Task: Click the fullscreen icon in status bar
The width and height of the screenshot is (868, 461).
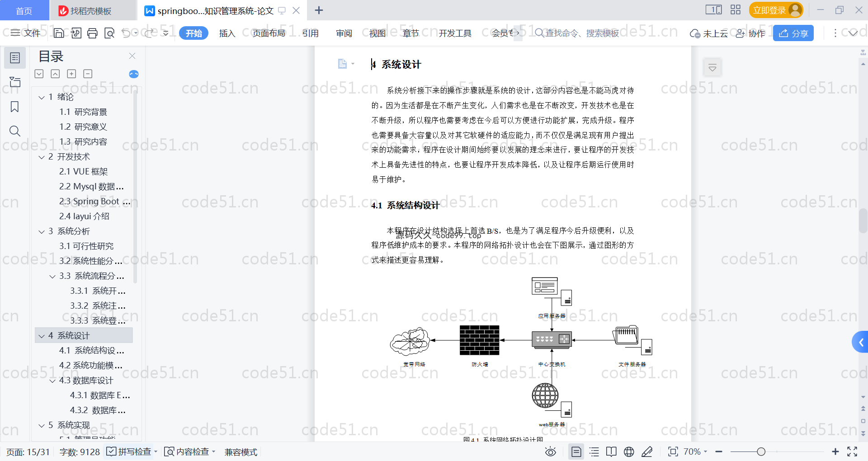Action: (x=852, y=452)
